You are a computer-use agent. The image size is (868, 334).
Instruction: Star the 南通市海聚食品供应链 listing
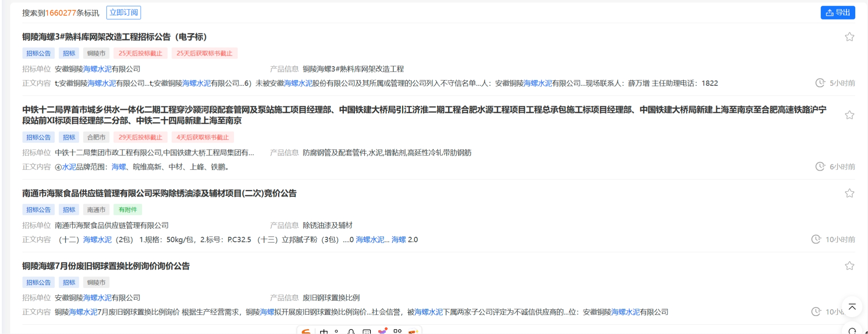[x=850, y=193]
